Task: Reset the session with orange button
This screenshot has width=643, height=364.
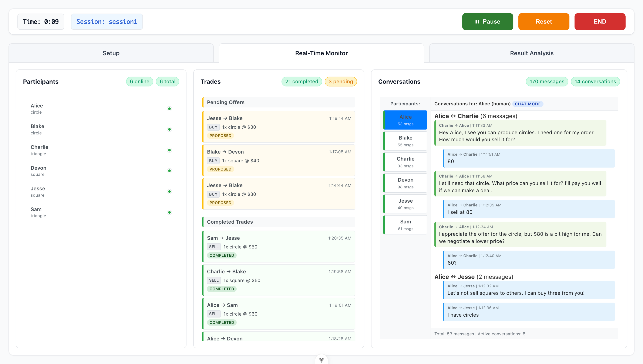Action: coord(543,21)
